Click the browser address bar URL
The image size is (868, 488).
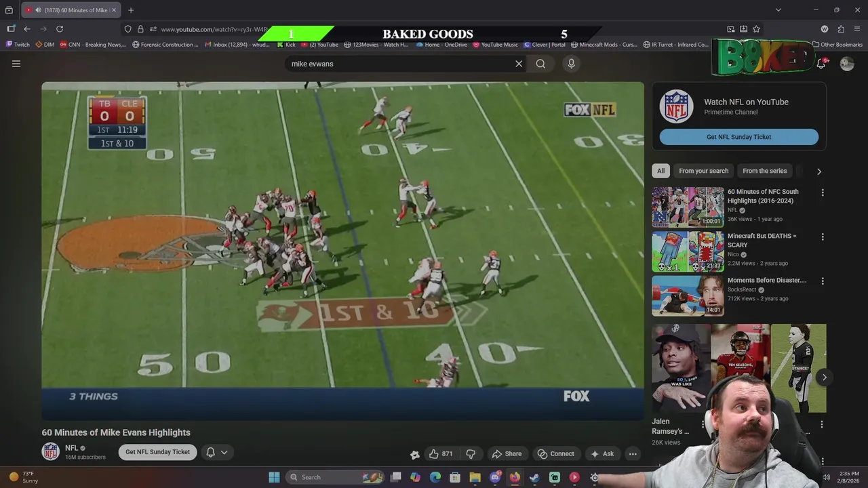214,29
